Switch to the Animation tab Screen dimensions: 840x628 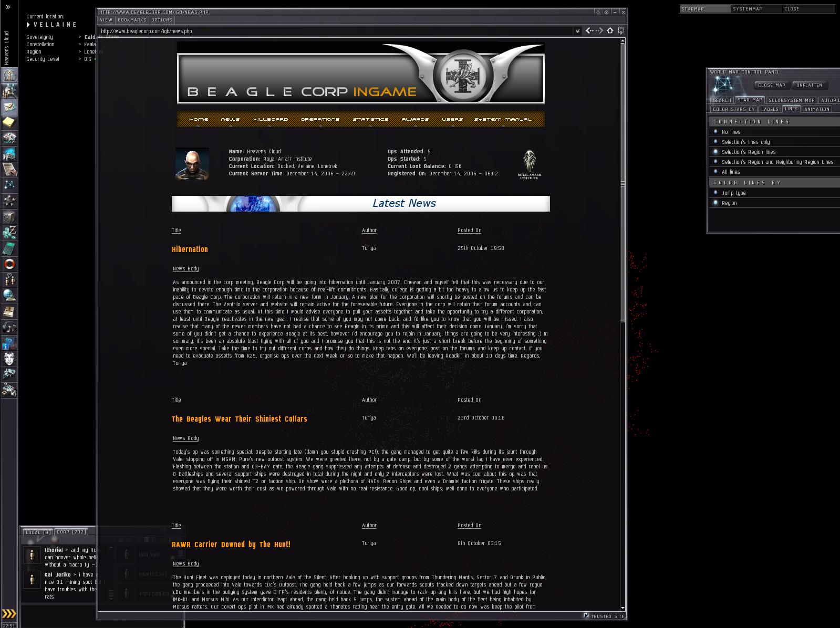pos(817,109)
